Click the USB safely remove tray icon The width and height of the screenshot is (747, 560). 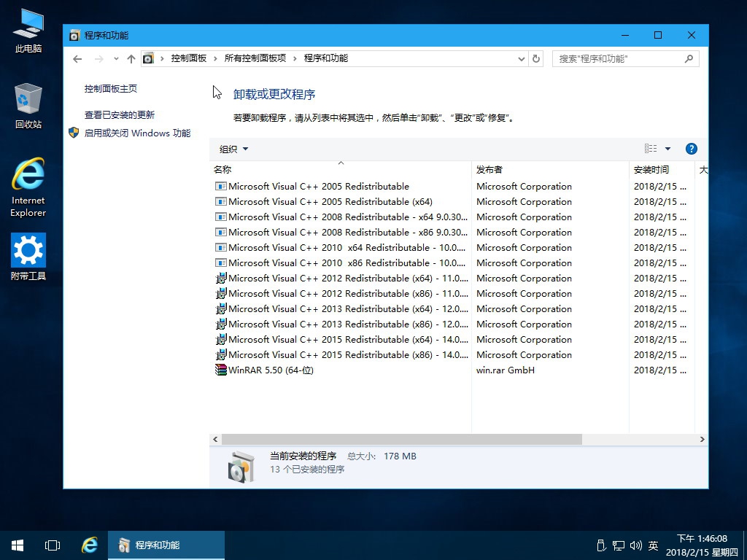click(601, 545)
